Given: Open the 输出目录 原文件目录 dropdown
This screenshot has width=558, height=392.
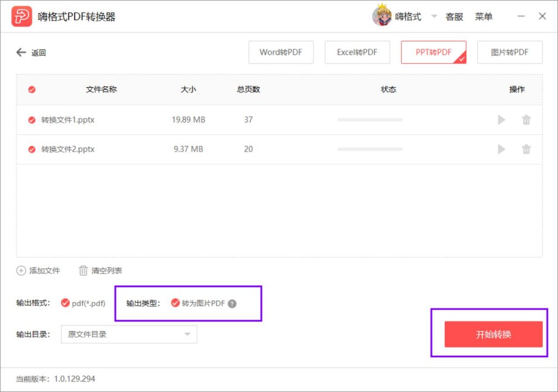Looking at the screenshot, I should click(129, 334).
